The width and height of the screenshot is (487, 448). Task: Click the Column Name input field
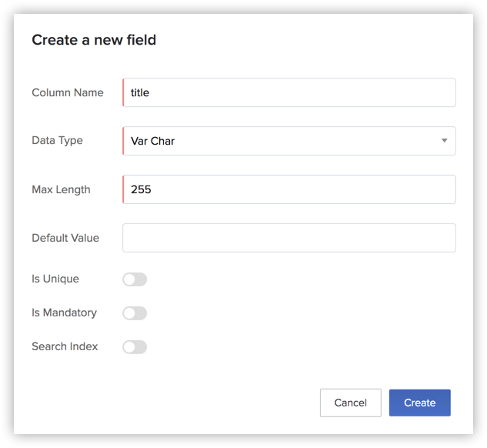click(x=289, y=92)
